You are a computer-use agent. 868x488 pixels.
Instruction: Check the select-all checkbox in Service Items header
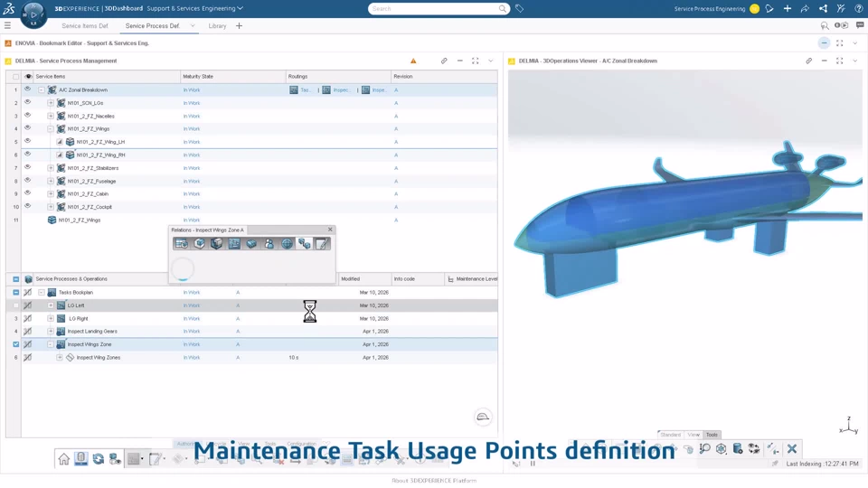[x=15, y=76]
